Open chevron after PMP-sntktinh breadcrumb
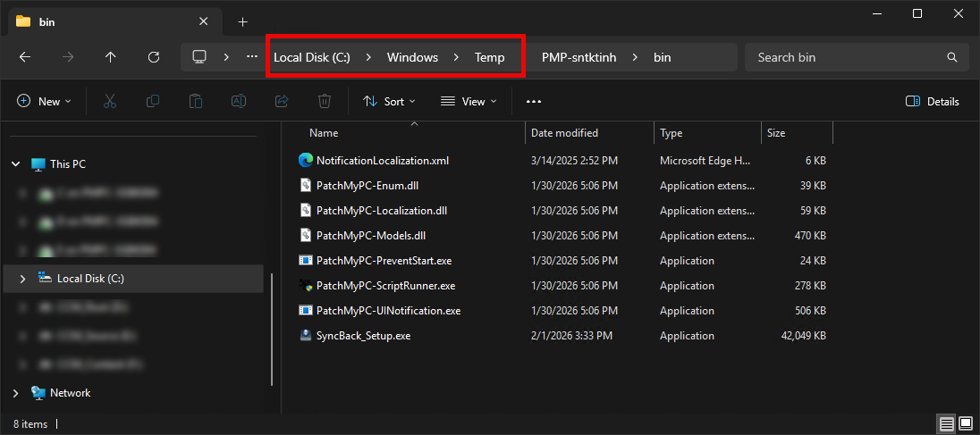The width and height of the screenshot is (980, 435). click(x=635, y=57)
